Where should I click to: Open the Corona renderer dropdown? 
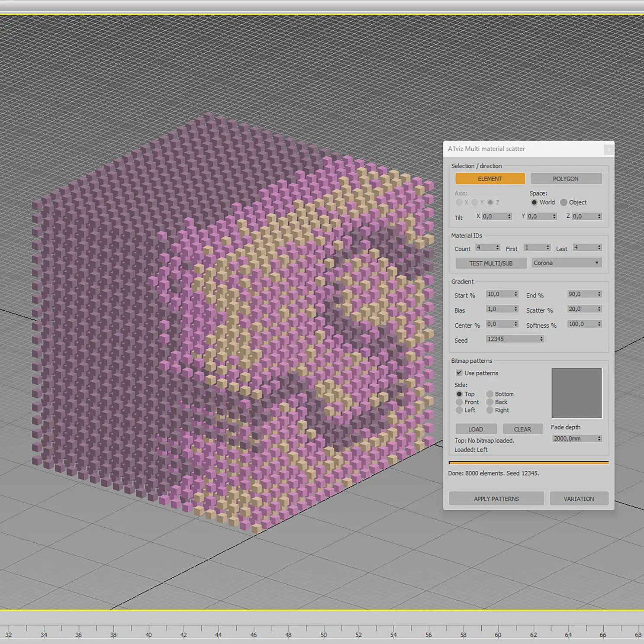click(x=567, y=263)
